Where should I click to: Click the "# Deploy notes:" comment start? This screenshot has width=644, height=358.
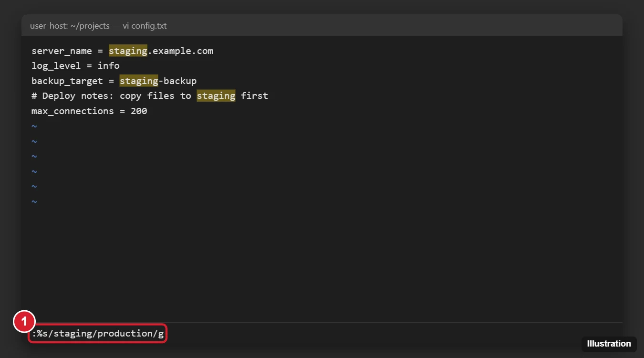click(73, 96)
